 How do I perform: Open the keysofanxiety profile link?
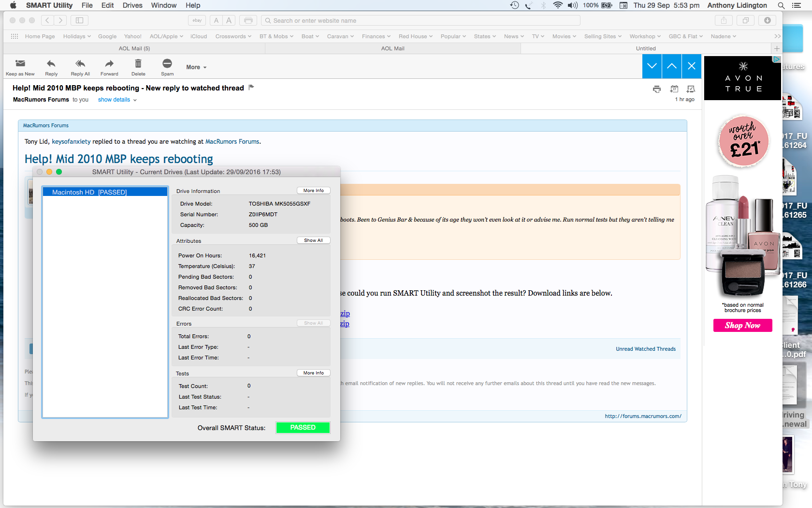coord(71,142)
